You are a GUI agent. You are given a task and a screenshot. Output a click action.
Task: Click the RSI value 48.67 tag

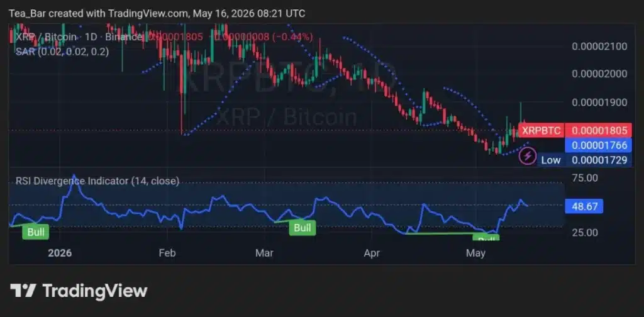584,206
